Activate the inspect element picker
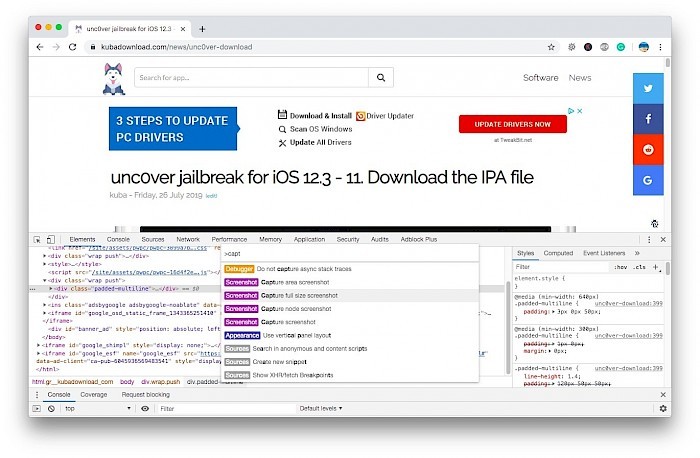The height and width of the screenshot is (458, 700). coord(37,240)
